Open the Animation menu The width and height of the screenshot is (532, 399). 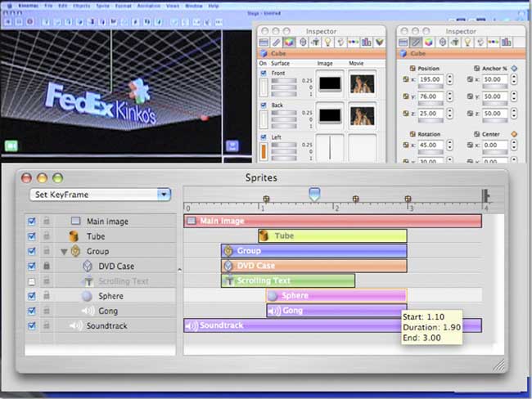(x=149, y=6)
